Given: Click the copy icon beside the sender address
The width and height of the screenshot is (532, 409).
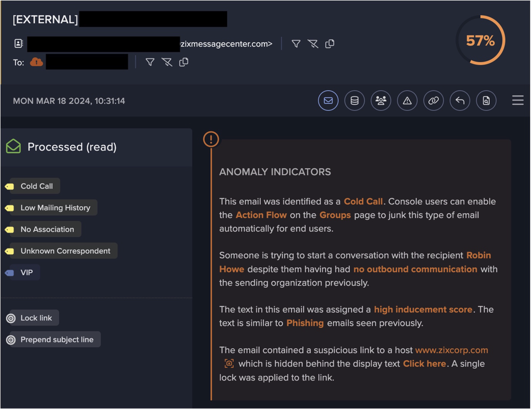Looking at the screenshot, I should click(x=330, y=43).
